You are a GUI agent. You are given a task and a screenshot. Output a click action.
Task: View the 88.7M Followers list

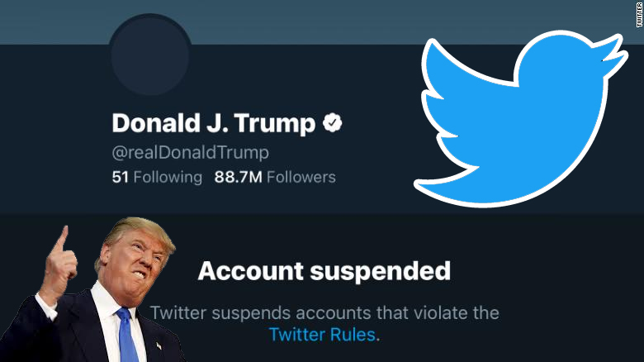(275, 177)
